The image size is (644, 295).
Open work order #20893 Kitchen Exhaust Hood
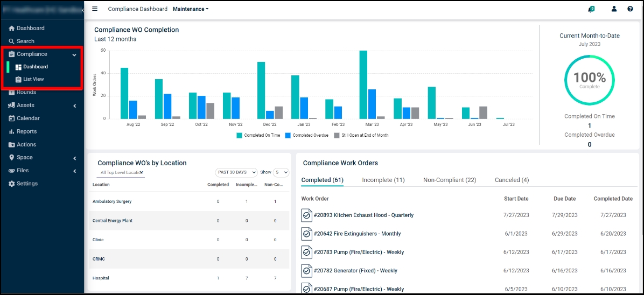coord(363,215)
